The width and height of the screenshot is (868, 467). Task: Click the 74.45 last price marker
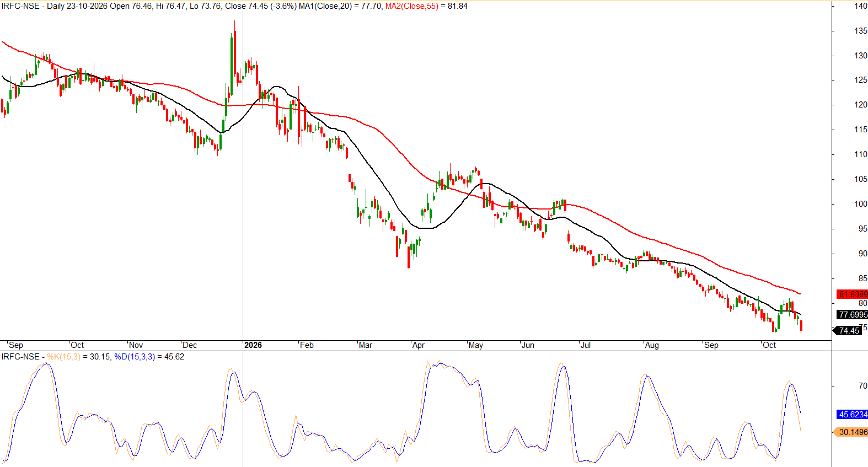(848, 331)
